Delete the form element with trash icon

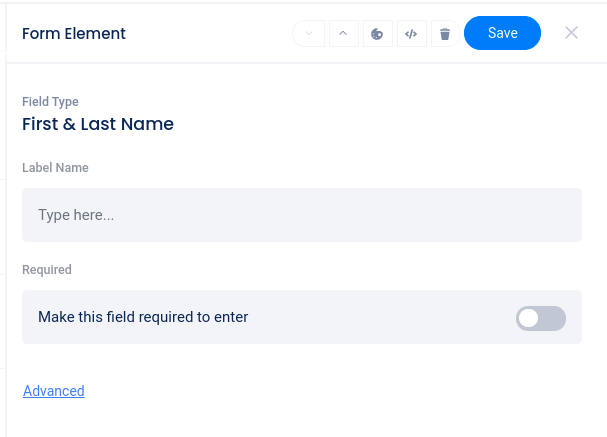pyautogui.click(x=445, y=34)
